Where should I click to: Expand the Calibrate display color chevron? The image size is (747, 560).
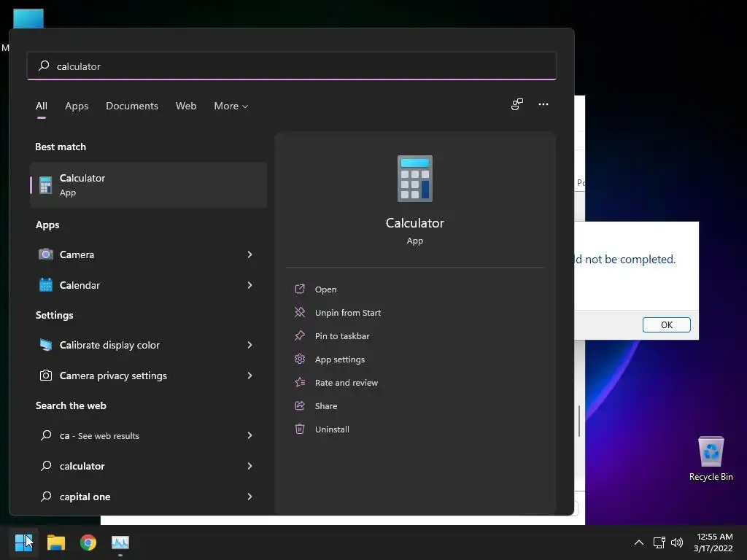(x=249, y=345)
